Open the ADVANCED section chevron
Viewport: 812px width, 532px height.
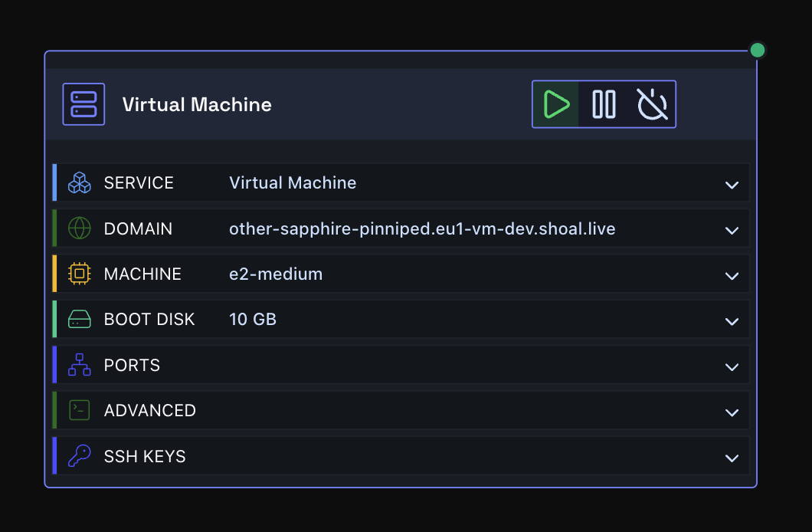click(x=732, y=413)
